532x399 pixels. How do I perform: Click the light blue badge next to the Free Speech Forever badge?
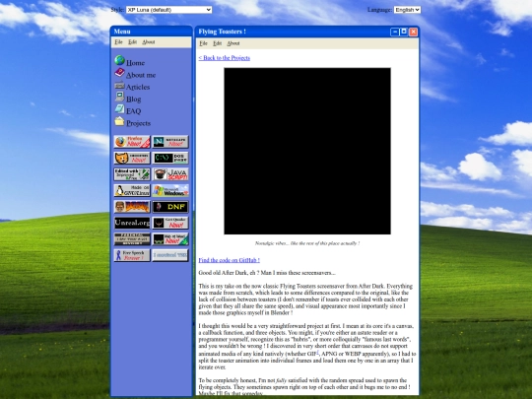(170, 255)
